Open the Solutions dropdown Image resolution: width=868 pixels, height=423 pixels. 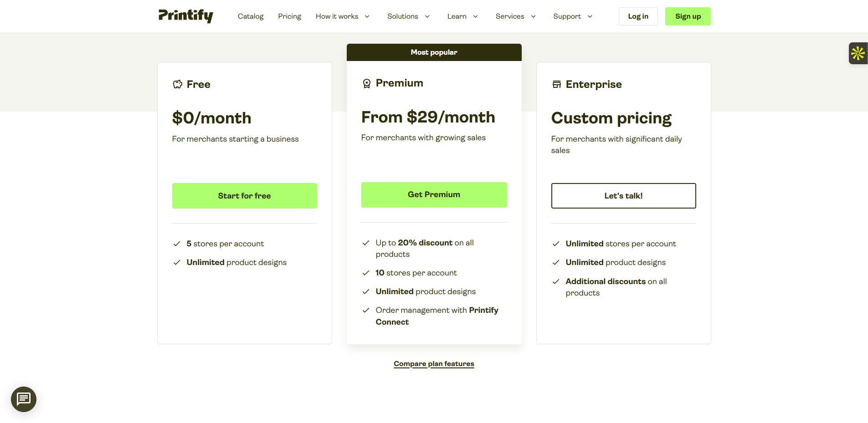point(427,16)
